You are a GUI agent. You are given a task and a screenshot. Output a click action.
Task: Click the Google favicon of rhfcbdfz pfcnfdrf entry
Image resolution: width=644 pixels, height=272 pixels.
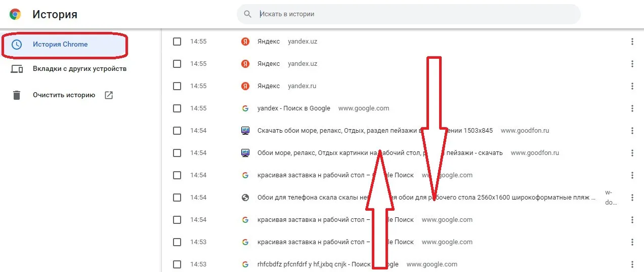245,264
